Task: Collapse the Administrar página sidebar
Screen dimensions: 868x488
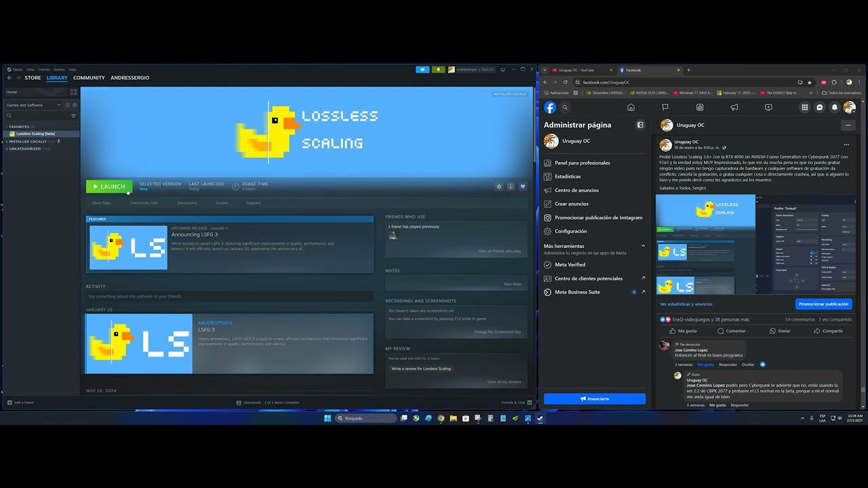Action: (x=639, y=125)
